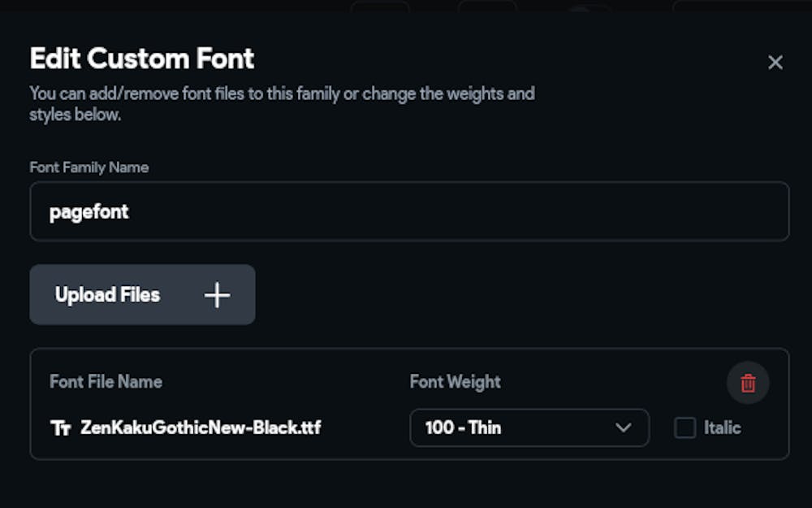The height and width of the screenshot is (508, 812).
Task: Close the Edit Custom Font dialog
Action: pyautogui.click(x=775, y=63)
